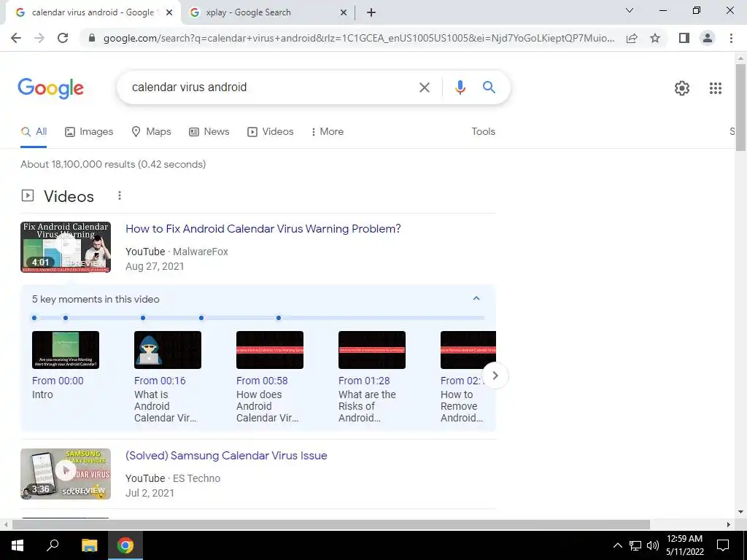This screenshot has height=560, width=747.
Task: Click the From 00:16 timestamp link
Action: pos(160,381)
